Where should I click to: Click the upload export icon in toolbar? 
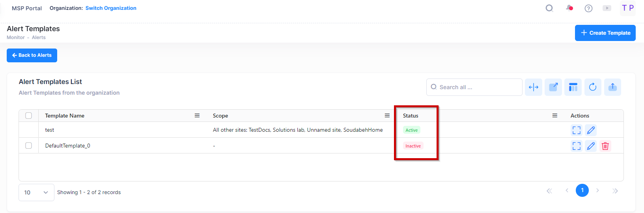(612, 87)
